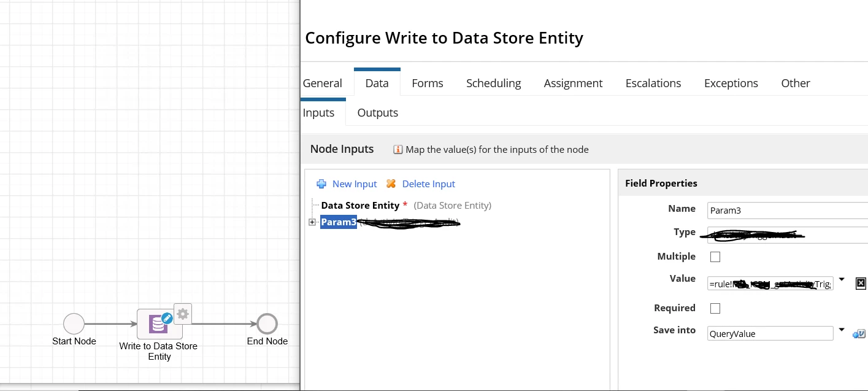Select the Data Store Entity tree row

[406, 205]
